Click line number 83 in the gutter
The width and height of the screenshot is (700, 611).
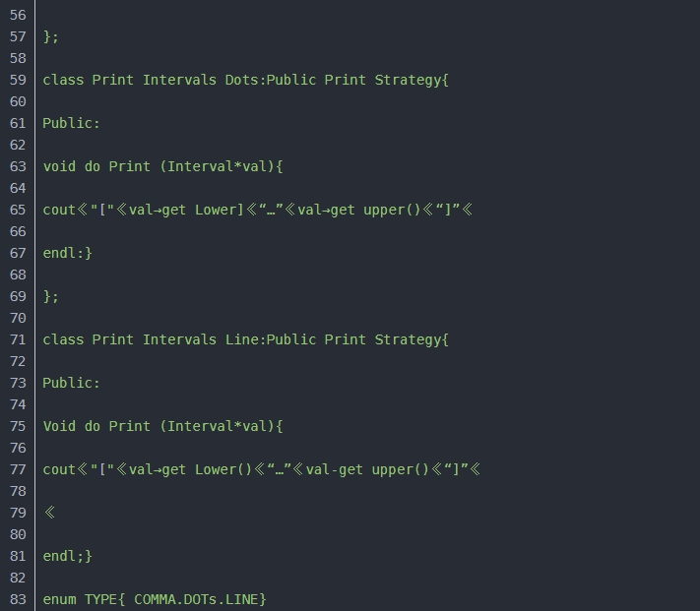point(17,599)
